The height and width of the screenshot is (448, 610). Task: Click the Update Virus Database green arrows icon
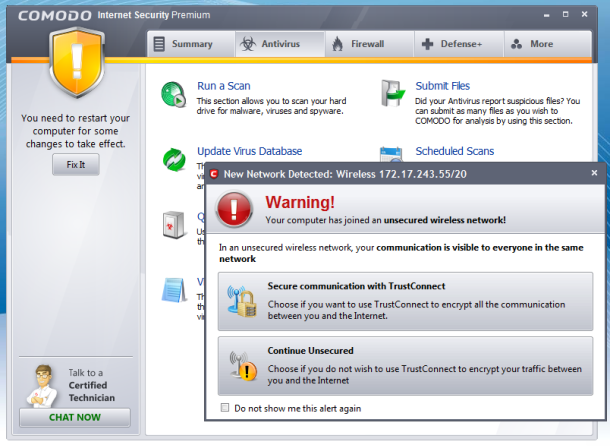point(174,159)
